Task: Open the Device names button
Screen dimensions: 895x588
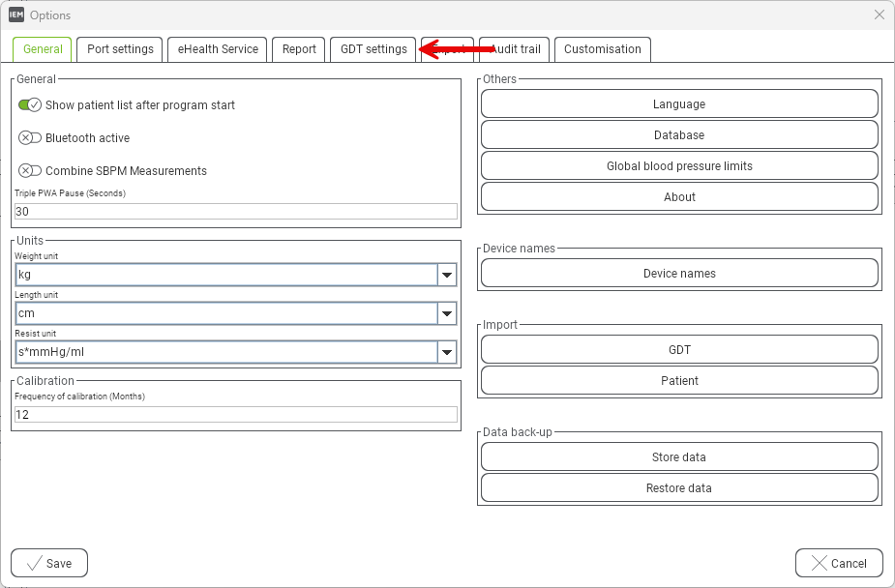Action: point(679,273)
